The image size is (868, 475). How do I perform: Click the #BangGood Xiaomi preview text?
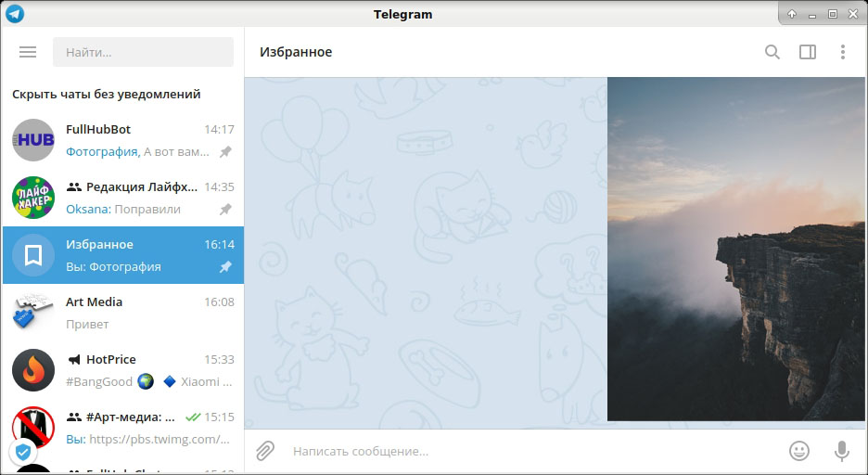[x=149, y=382]
